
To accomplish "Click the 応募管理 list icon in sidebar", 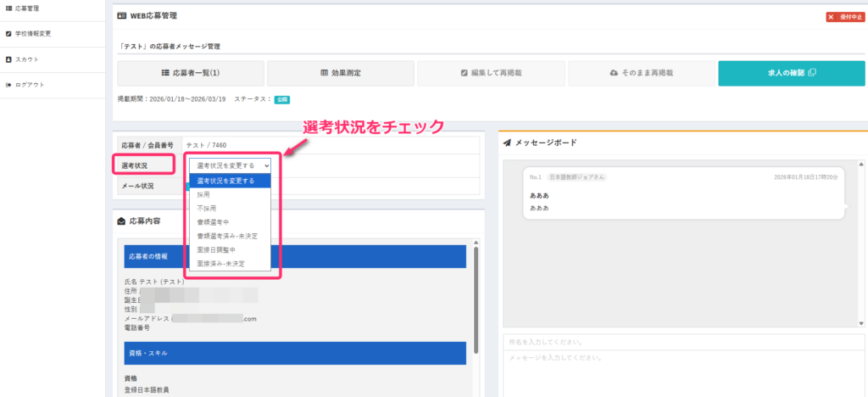I will 8,8.
